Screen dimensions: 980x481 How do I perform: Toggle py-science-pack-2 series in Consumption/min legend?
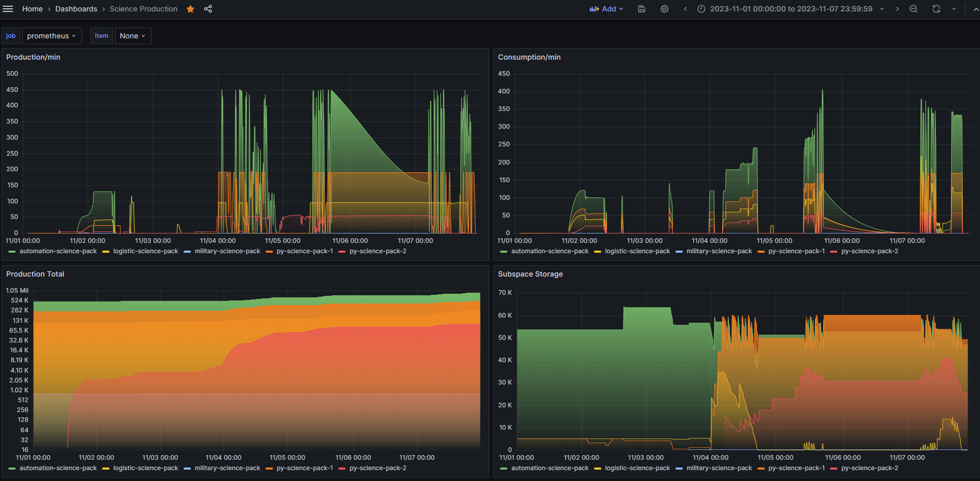(869, 251)
